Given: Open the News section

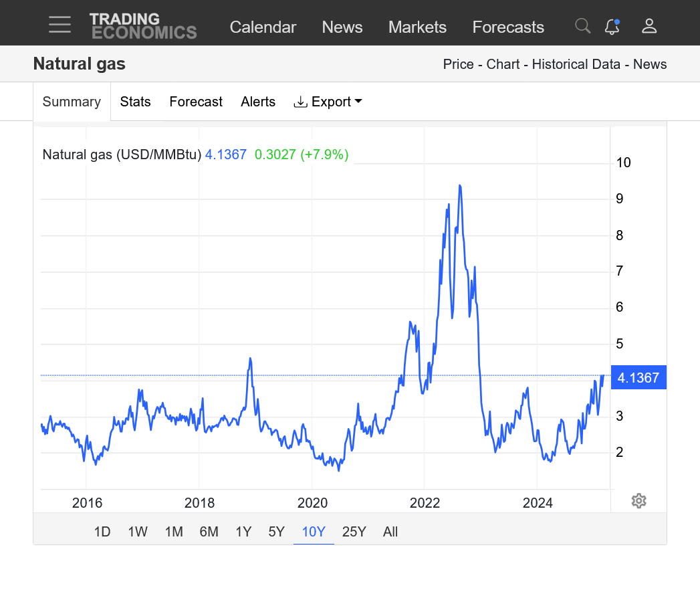Looking at the screenshot, I should [342, 27].
